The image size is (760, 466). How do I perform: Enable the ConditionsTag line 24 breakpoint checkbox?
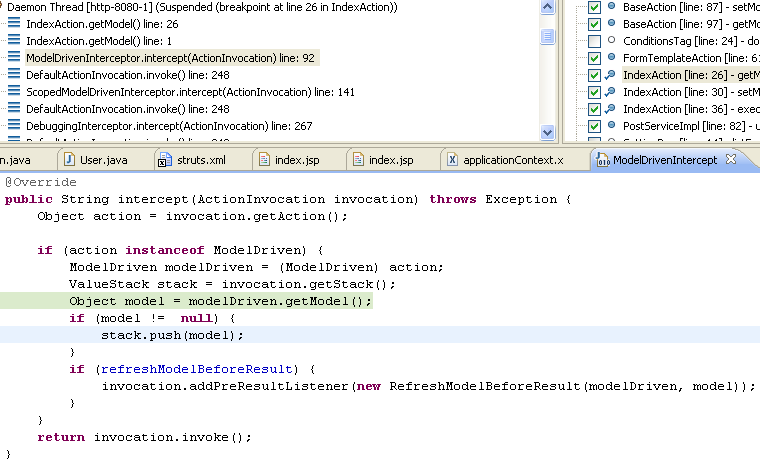click(x=595, y=41)
